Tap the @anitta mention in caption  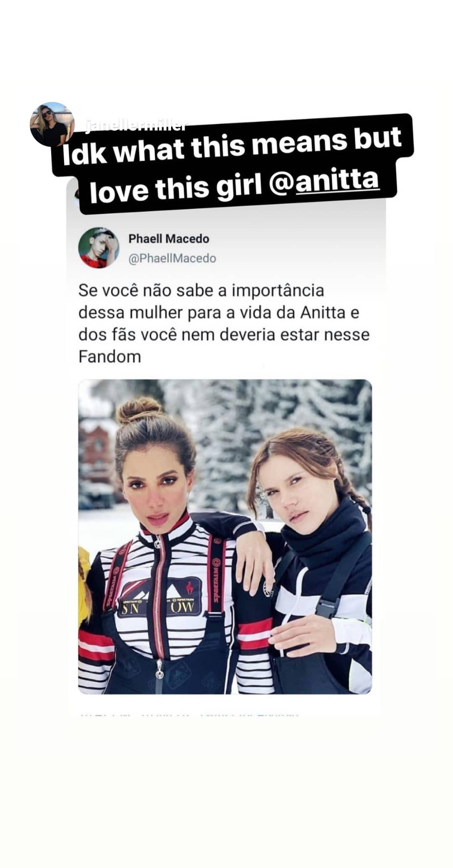[x=338, y=180]
